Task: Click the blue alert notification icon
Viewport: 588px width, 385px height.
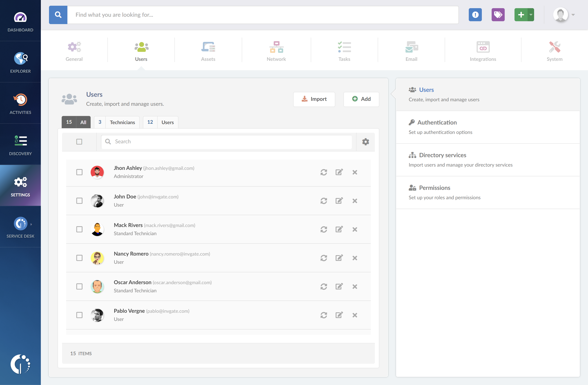Action: (475, 15)
